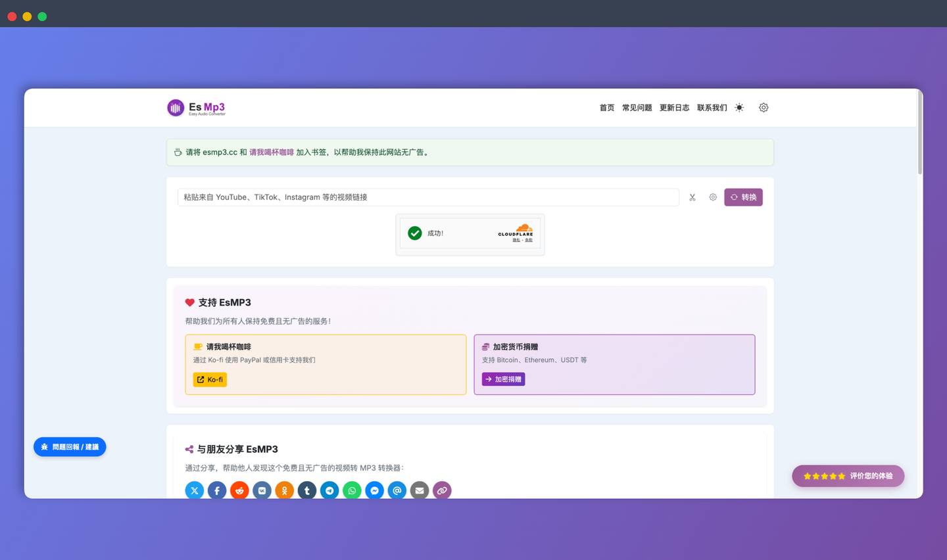Go to 常见问题 in the navigation
The image size is (947, 560).
[636, 107]
